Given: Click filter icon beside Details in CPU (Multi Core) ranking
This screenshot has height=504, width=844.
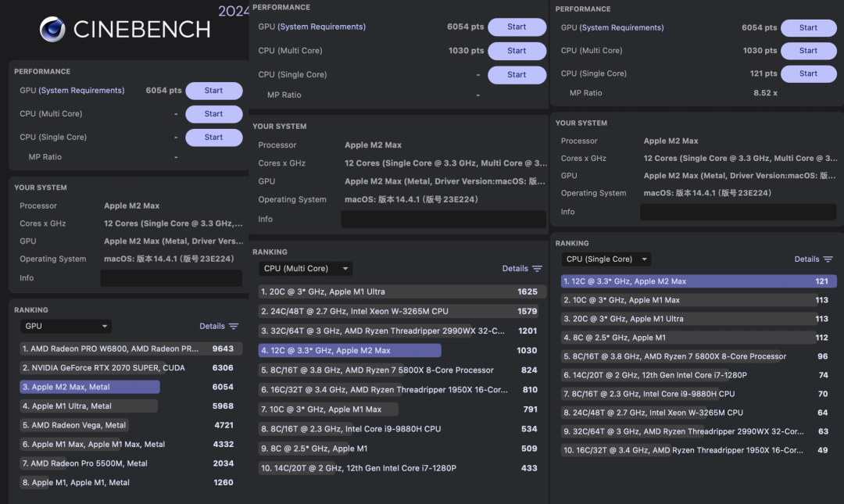Looking at the screenshot, I should (537, 269).
